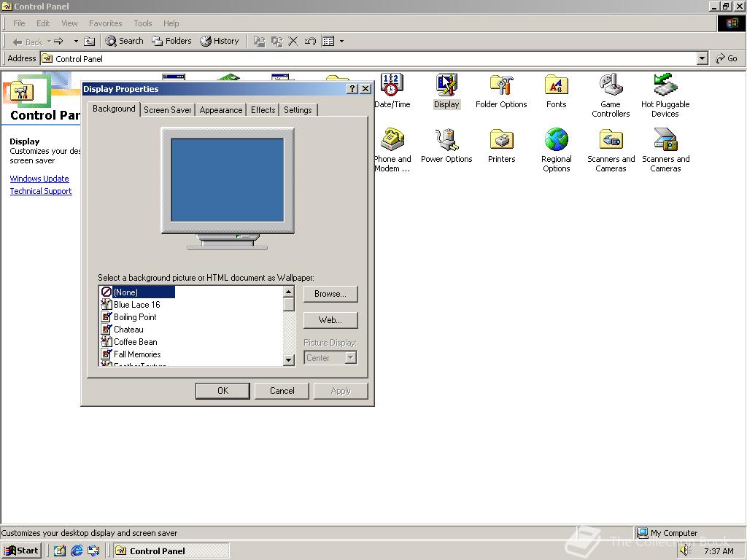Open the Edit menu

click(x=43, y=23)
